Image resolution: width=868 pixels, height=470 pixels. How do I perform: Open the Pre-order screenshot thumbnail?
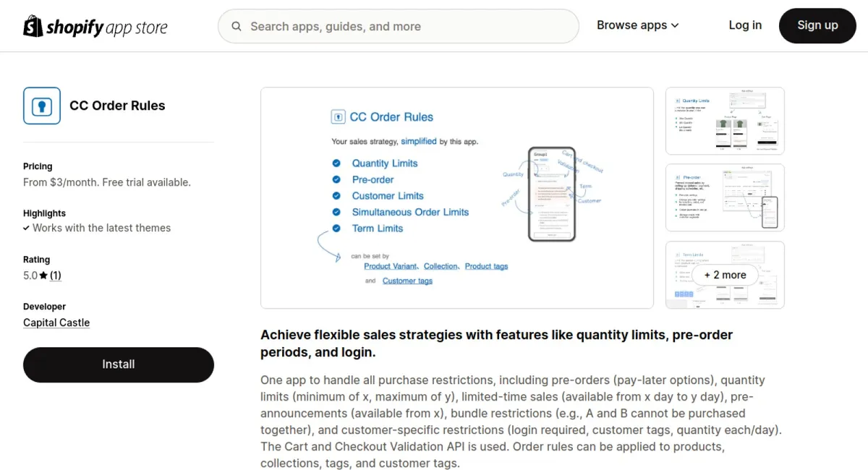[725, 198]
